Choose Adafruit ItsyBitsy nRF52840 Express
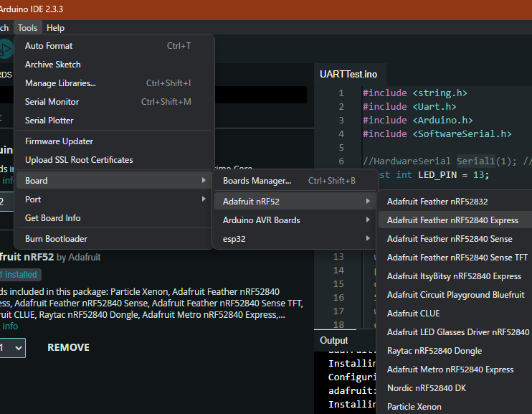The height and width of the screenshot is (414, 532). [x=455, y=276]
